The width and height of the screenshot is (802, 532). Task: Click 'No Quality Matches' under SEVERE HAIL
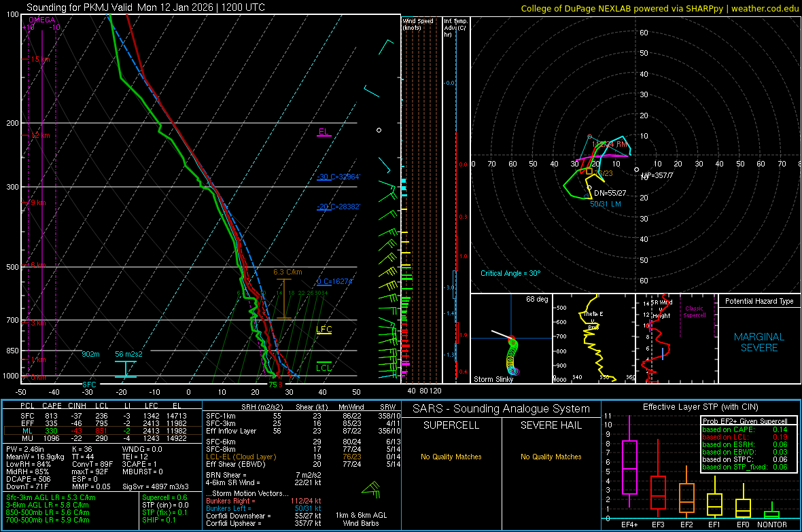click(551, 457)
